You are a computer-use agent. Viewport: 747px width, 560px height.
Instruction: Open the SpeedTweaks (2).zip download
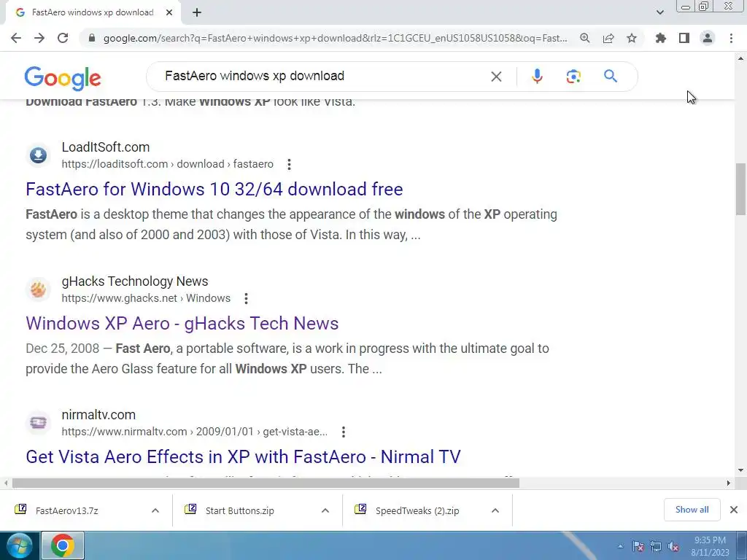[417, 510]
